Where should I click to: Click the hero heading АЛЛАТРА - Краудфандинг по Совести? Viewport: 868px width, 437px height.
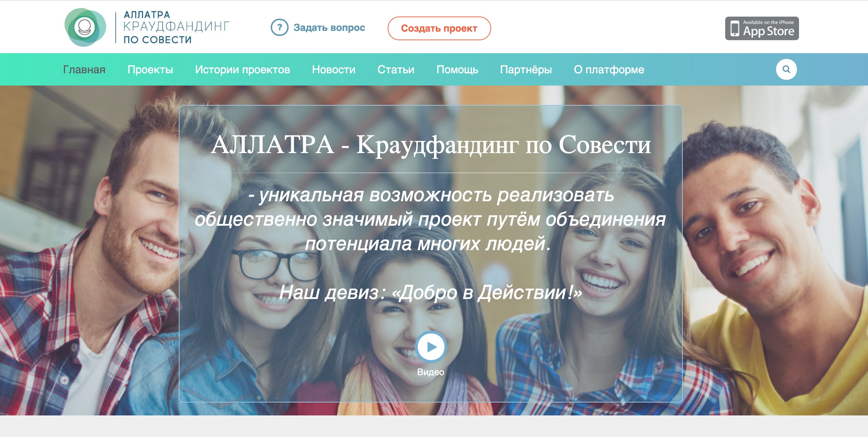(x=430, y=145)
